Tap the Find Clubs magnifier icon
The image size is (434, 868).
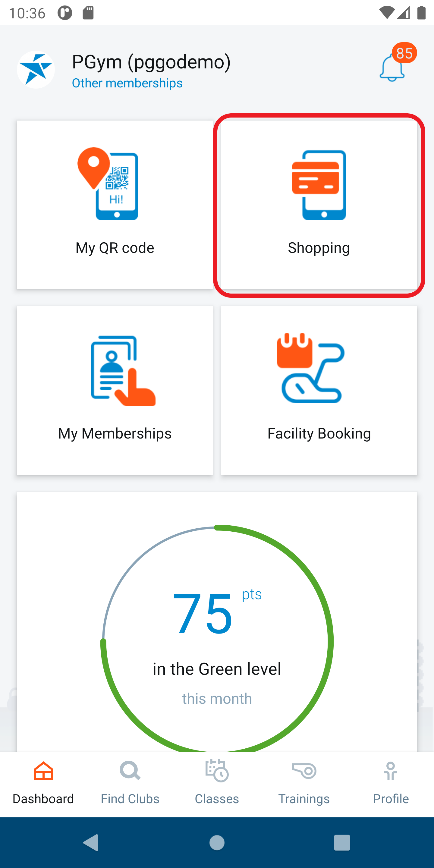coord(130,771)
